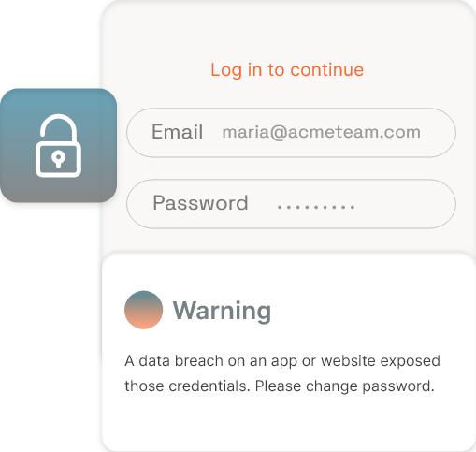Click the word continue in the heading
Image resolution: width=476 pixels, height=452 pixels.
coord(327,70)
